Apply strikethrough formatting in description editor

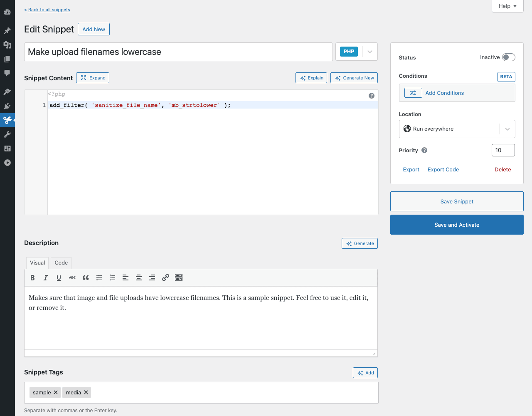(x=72, y=278)
